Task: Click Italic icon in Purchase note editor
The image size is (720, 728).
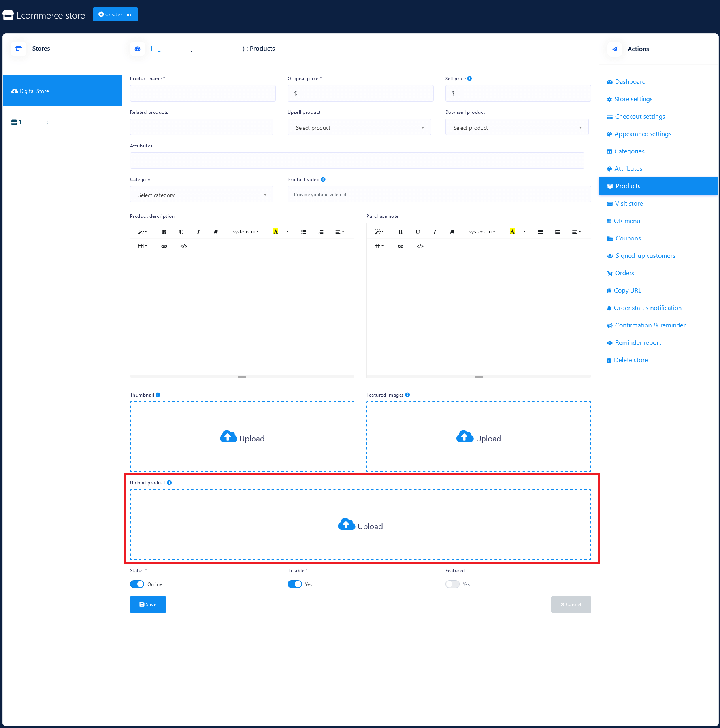Action: click(435, 232)
